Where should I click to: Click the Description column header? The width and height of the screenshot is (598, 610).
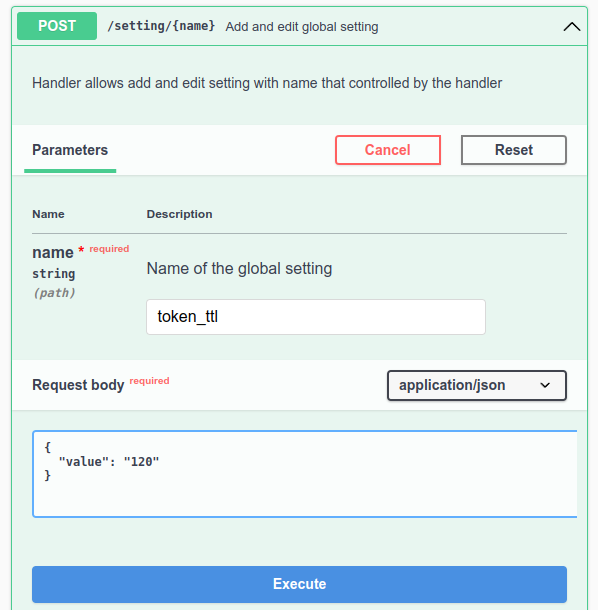pyautogui.click(x=179, y=214)
